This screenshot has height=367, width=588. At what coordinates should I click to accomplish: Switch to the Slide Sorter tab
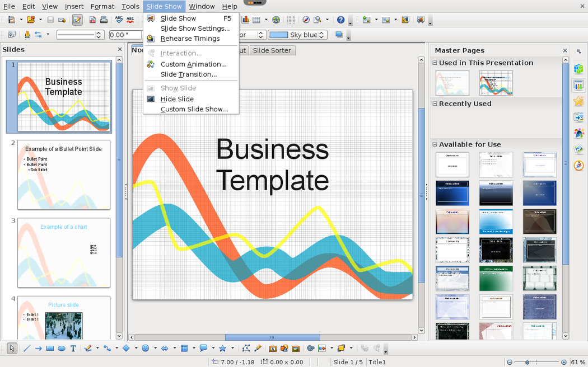click(272, 50)
